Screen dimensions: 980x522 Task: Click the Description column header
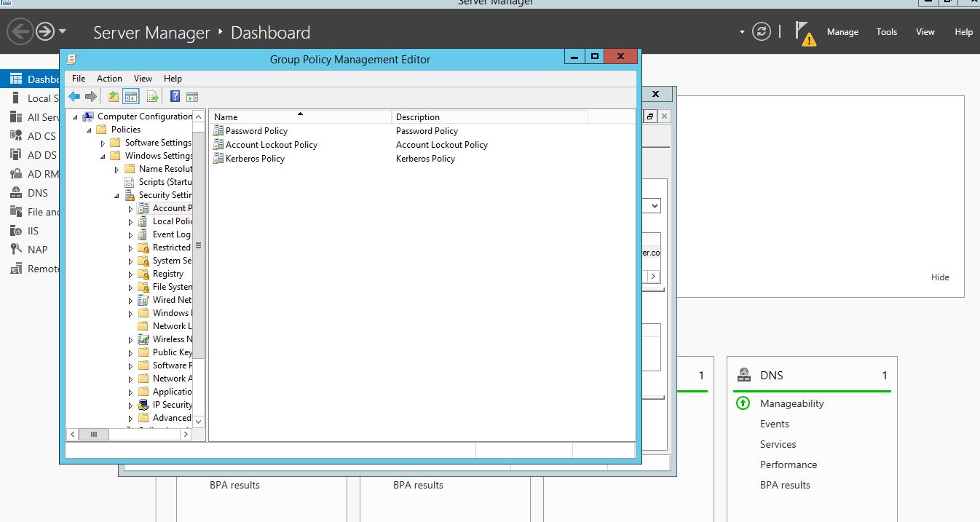tap(489, 116)
